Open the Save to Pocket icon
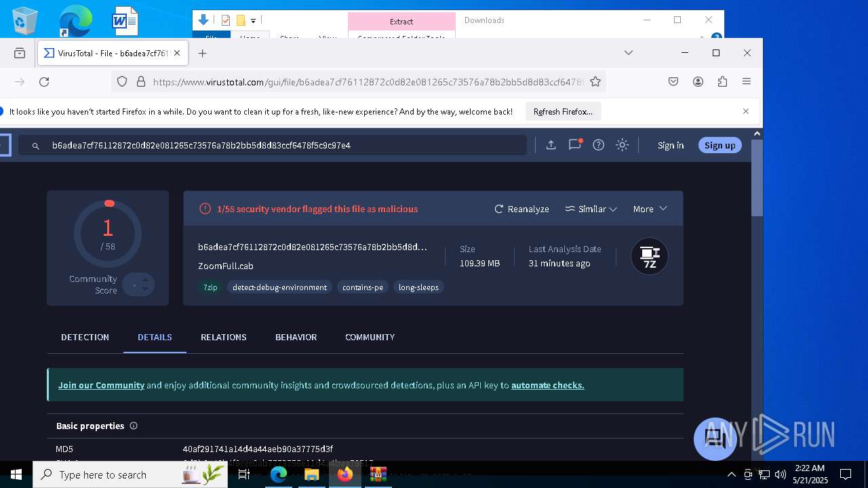This screenshot has width=868, height=488. click(673, 82)
